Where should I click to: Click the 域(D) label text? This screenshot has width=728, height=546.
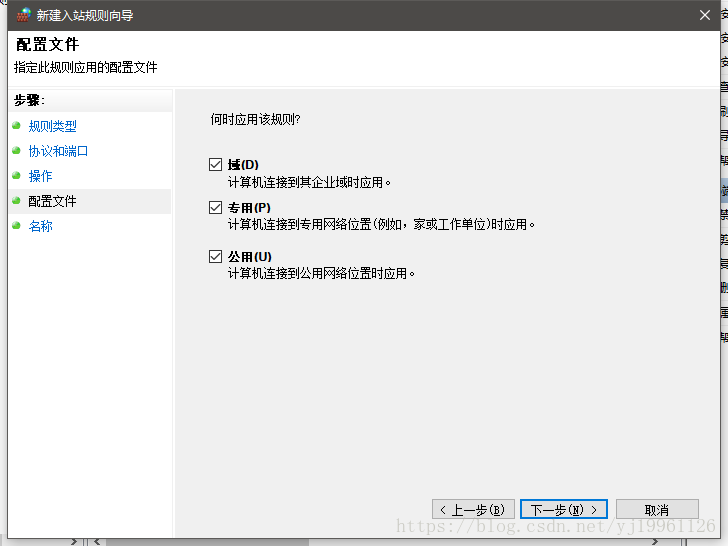pos(243,165)
